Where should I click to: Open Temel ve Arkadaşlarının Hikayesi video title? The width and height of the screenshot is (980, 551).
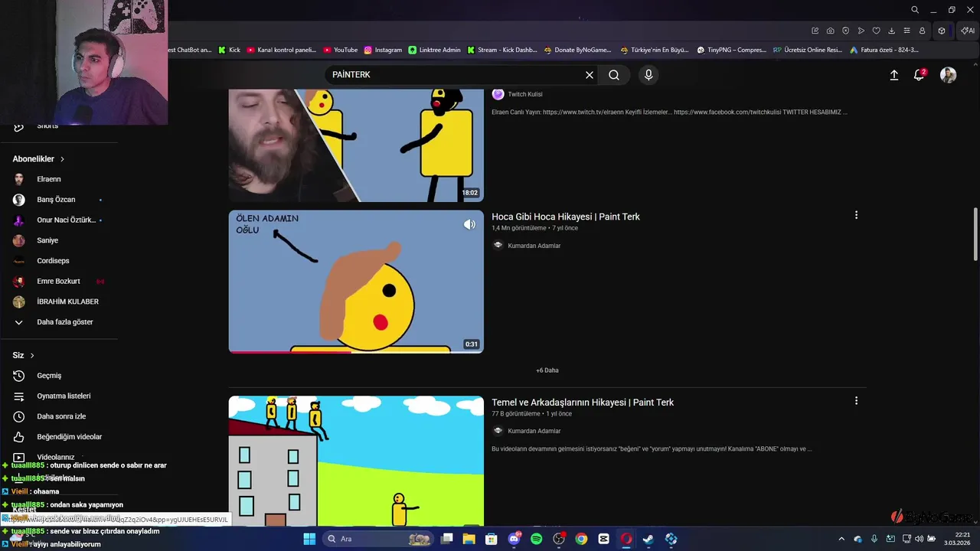coord(583,403)
